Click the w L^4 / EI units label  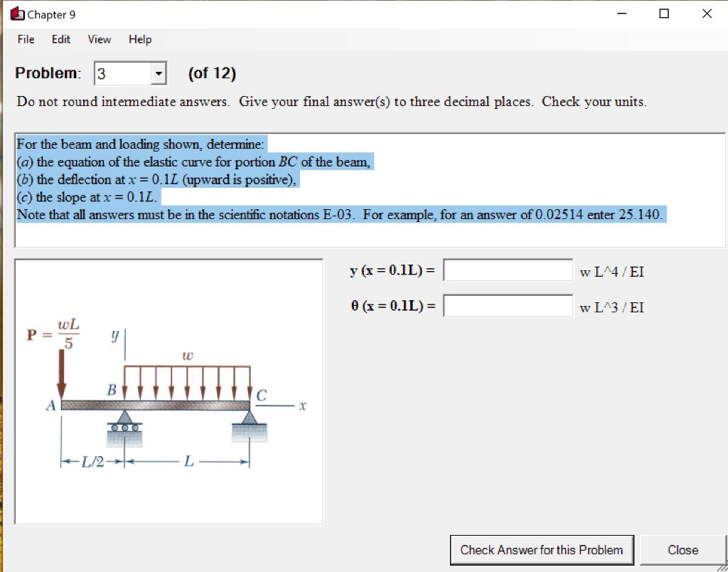click(611, 272)
